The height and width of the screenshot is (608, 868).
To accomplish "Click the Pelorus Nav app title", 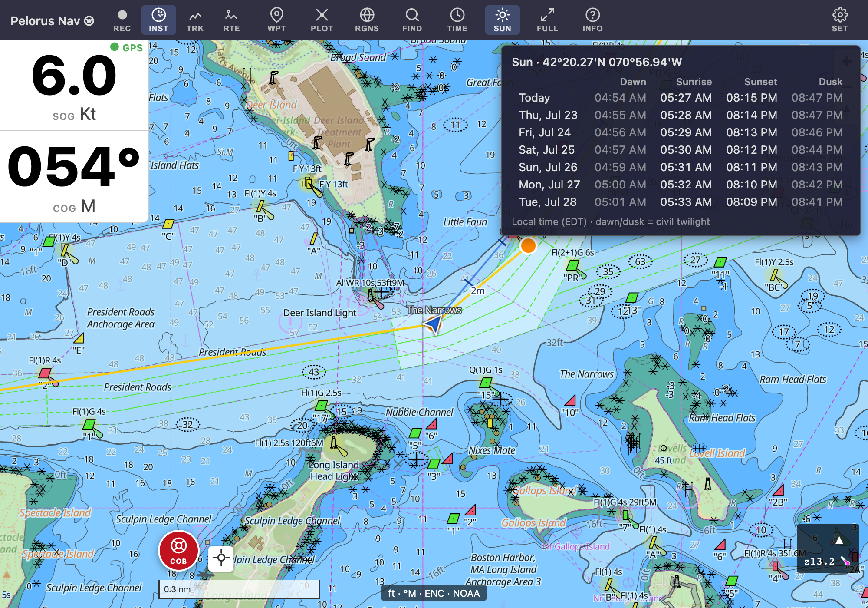I will [52, 21].
